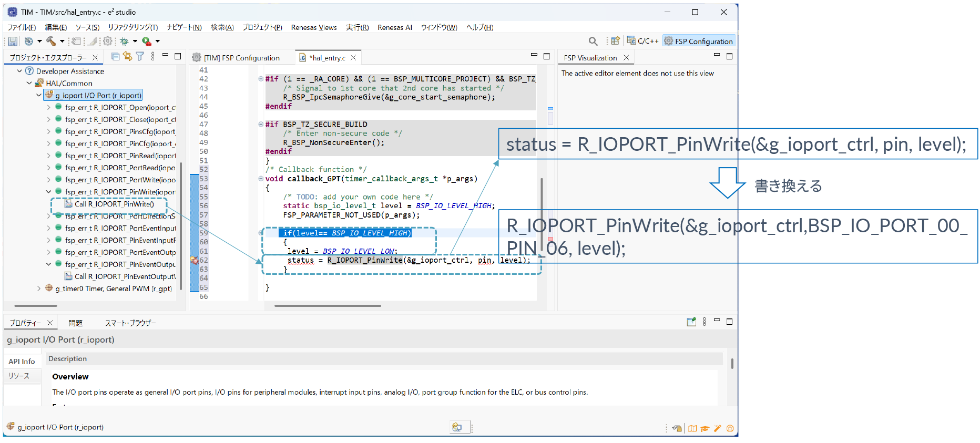Close the hal_entry.c editor tab
This screenshot has height=443, width=980.
[x=353, y=58]
